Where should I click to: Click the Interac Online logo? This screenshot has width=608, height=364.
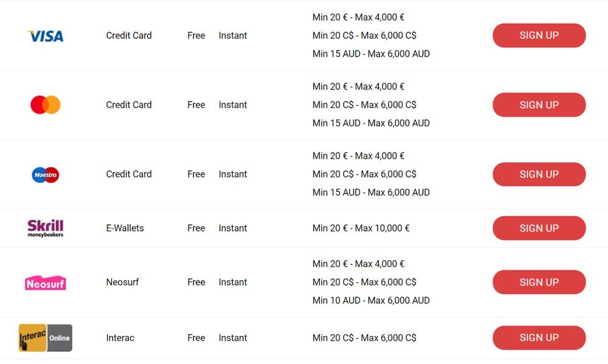(x=46, y=338)
